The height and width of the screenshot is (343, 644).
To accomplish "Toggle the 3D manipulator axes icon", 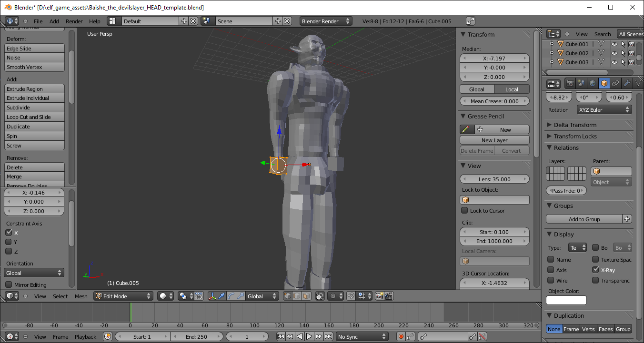I will [212, 296].
